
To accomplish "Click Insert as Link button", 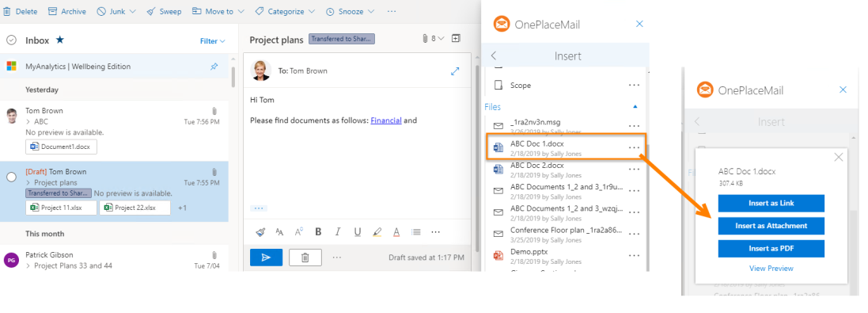I will click(x=771, y=204).
